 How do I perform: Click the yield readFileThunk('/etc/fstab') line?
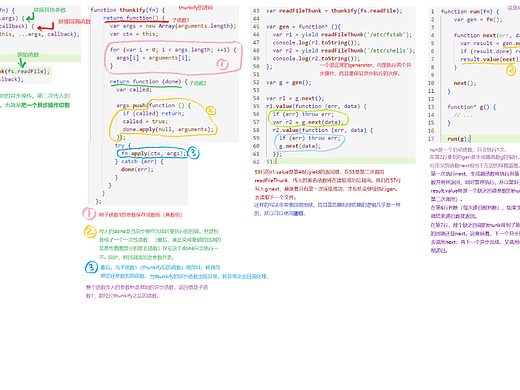pos(342,35)
